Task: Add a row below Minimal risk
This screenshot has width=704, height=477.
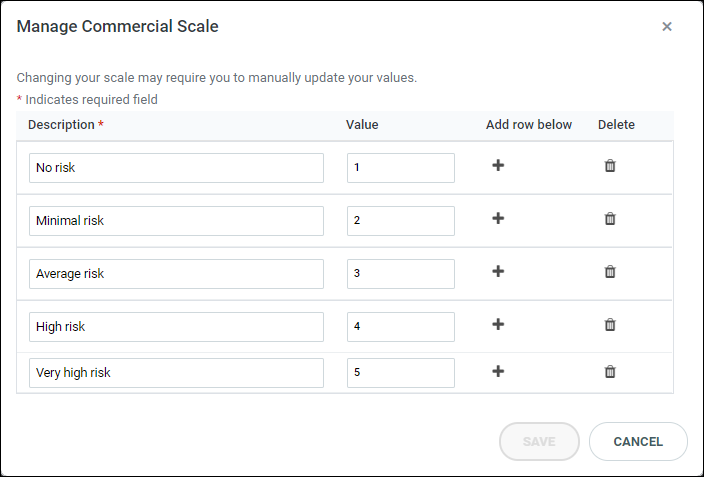Action: [498, 218]
